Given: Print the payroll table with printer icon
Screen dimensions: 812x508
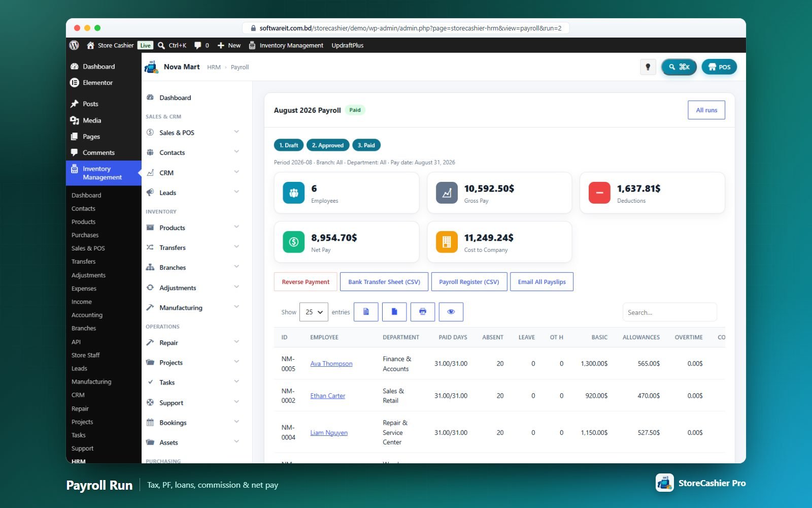Looking at the screenshot, I should (423, 312).
